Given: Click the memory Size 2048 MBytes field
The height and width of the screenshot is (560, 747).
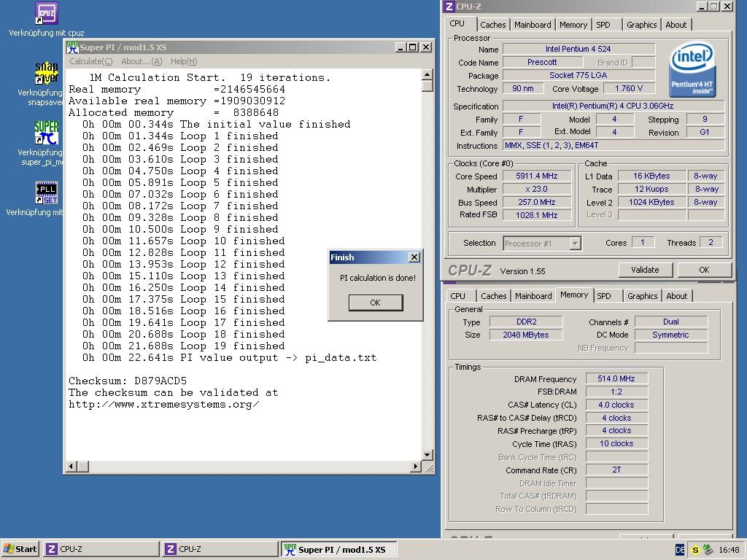Looking at the screenshot, I should pyautogui.click(x=526, y=335).
